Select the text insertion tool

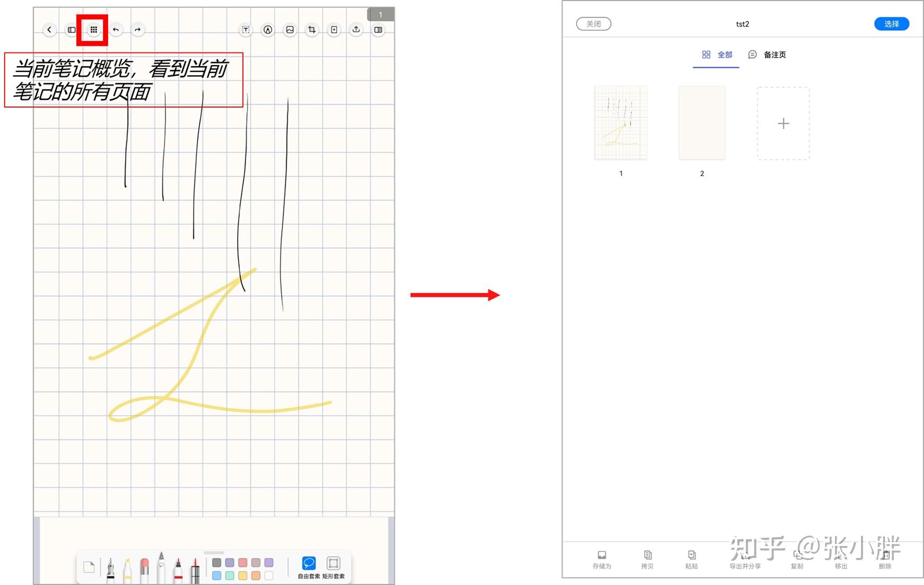(x=245, y=30)
